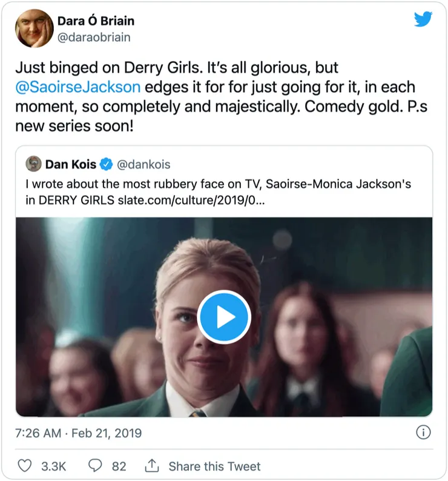Click the Dan Kois author name
Viewport: 448px width, 481px height.
point(71,164)
